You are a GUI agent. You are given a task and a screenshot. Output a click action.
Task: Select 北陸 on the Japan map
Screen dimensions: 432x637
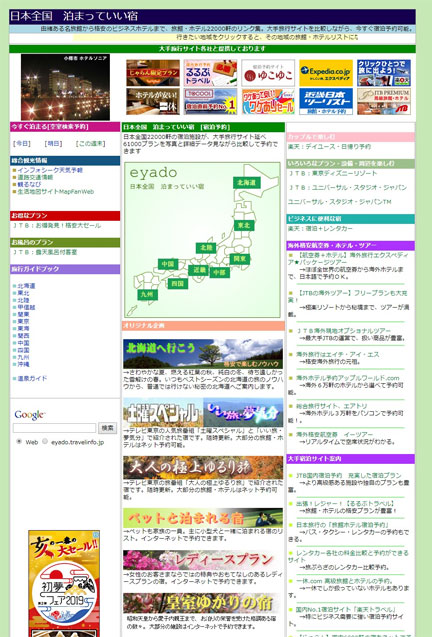click(x=206, y=248)
